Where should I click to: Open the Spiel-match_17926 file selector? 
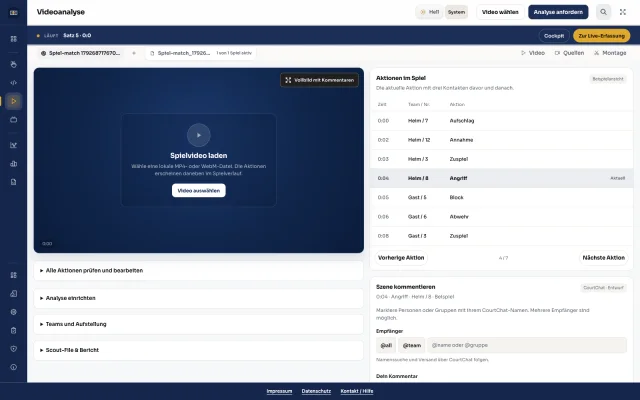(200, 53)
